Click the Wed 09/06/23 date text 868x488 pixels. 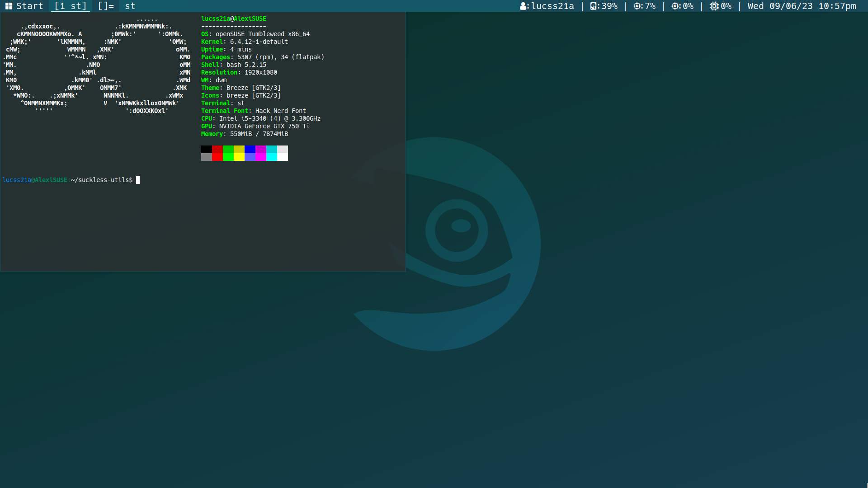[780, 6]
